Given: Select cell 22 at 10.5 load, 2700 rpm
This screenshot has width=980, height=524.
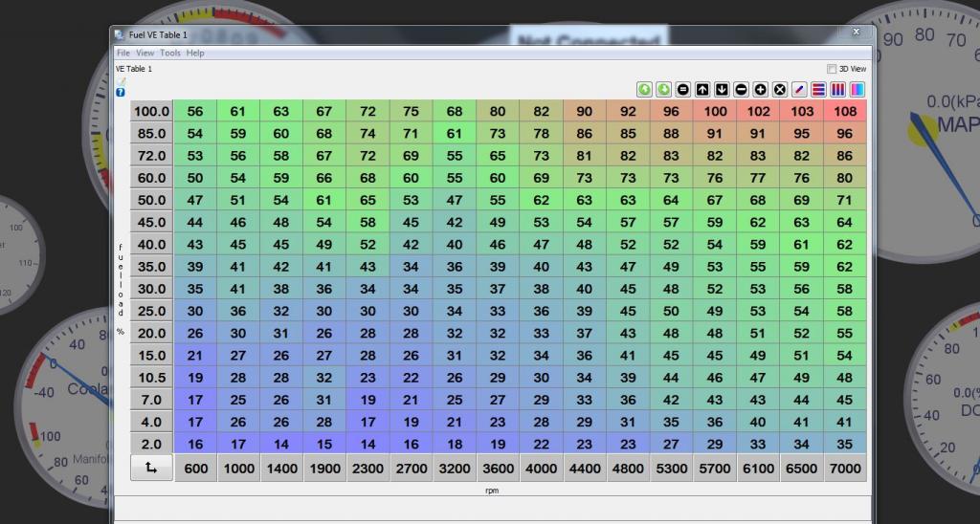Looking at the screenshot, I should pyautogui.click(x=412, y=378).
